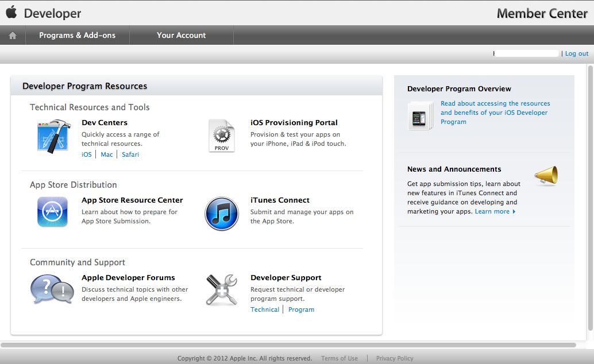Viewport: 594px width, 364px height.
Task: Click the iOS Provisioning Portal heading
Action: (294, 123)
